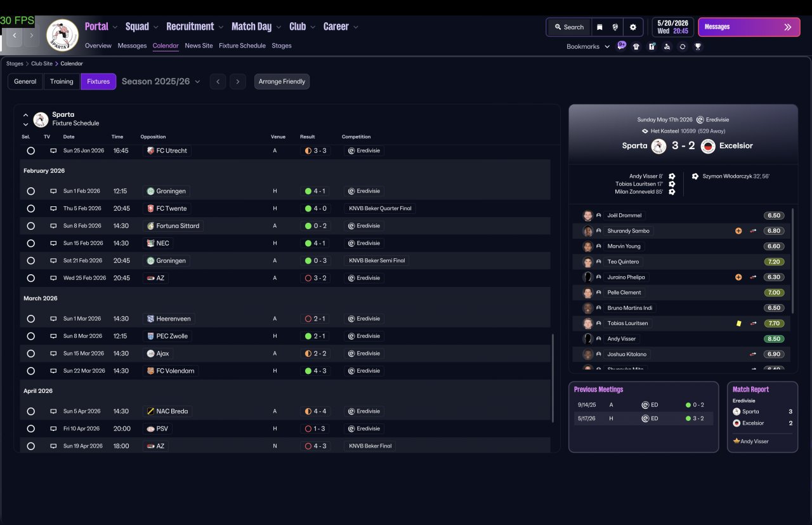
Task: Expand the Club menu chevron
Action: pos(311,27)
